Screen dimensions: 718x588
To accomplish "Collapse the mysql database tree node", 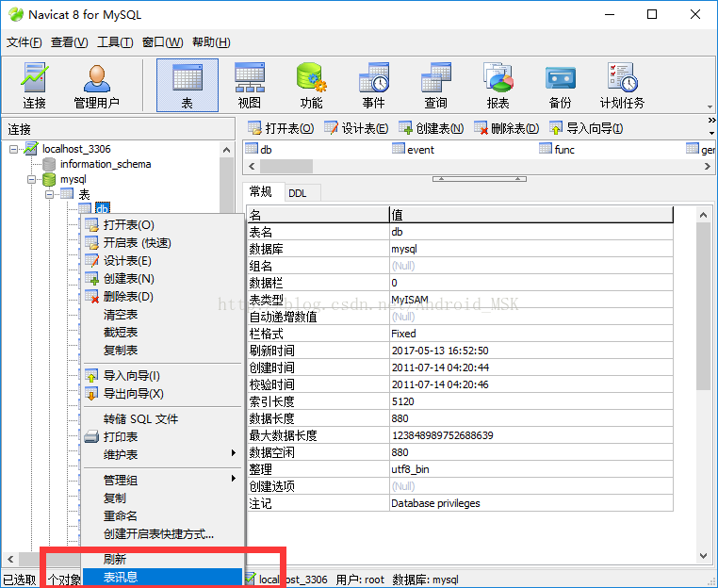I will [x=32, y=179].
